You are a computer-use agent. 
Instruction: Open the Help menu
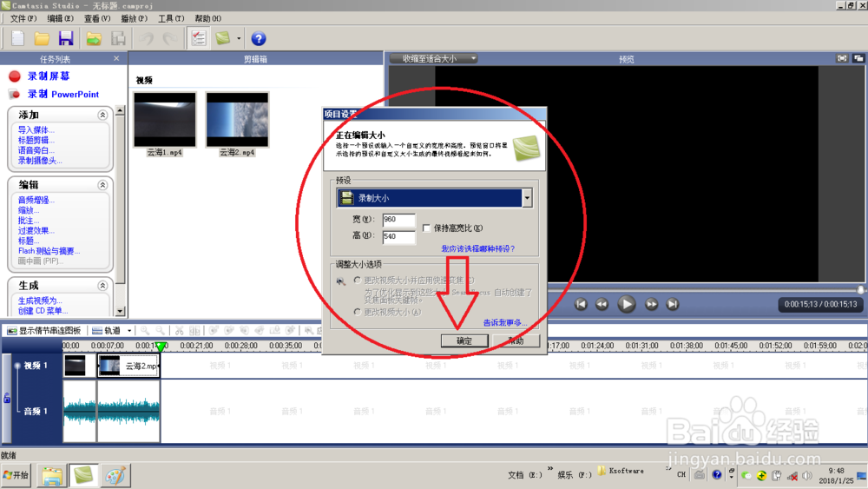coord(208,18)
